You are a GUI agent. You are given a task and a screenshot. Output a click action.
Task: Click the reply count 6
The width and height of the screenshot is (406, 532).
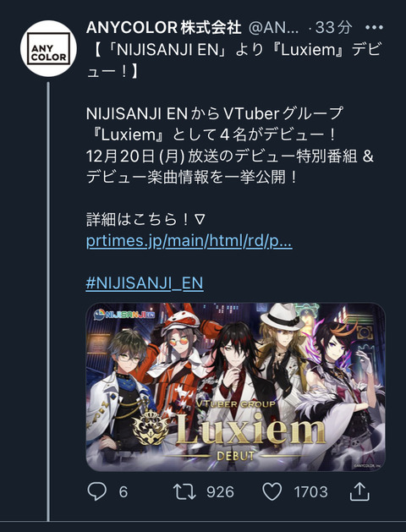123,492
